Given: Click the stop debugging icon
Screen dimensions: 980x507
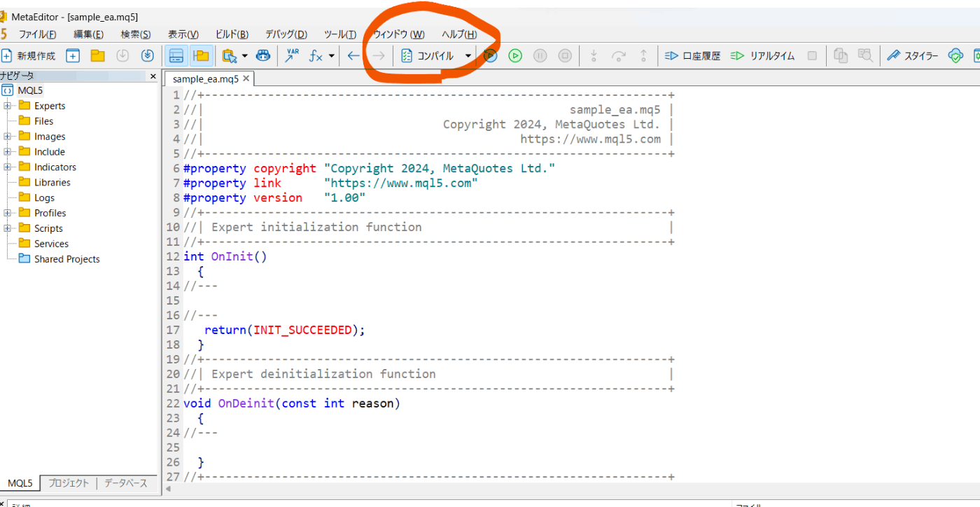Looking at the screenshot, I should pyautogui.click(x=565, y=56).
